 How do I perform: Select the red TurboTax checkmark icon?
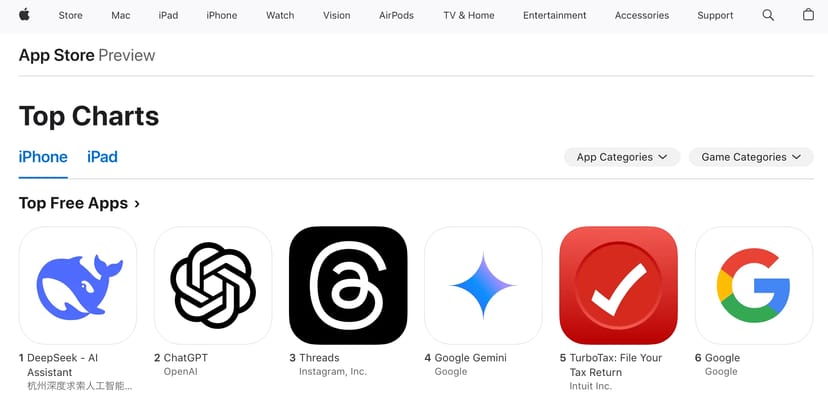tap(618, 286)
